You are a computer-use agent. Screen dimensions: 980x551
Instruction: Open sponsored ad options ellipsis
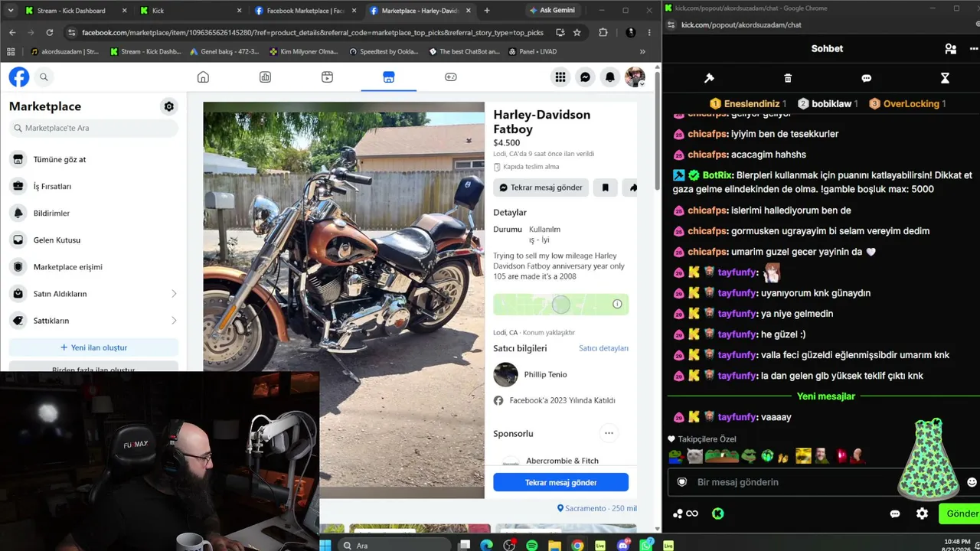[x=609, y=433]
